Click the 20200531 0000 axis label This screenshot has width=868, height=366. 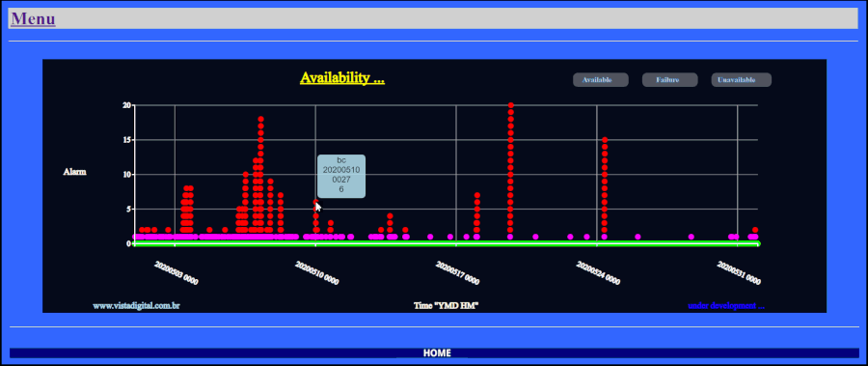739,273
